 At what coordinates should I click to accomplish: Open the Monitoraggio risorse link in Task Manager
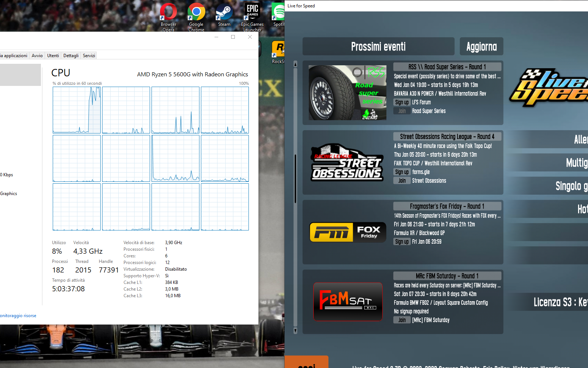pyautogui.click(x=18, y=316)
